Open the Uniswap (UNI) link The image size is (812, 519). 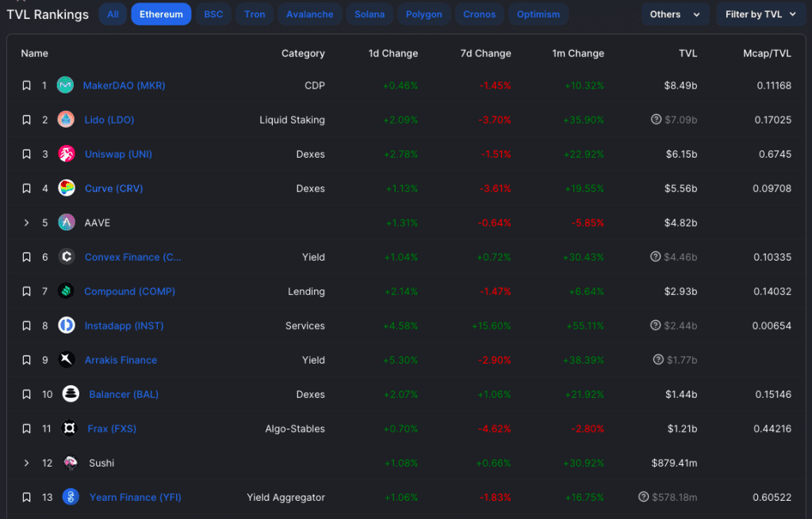click(x=119, y=155)
